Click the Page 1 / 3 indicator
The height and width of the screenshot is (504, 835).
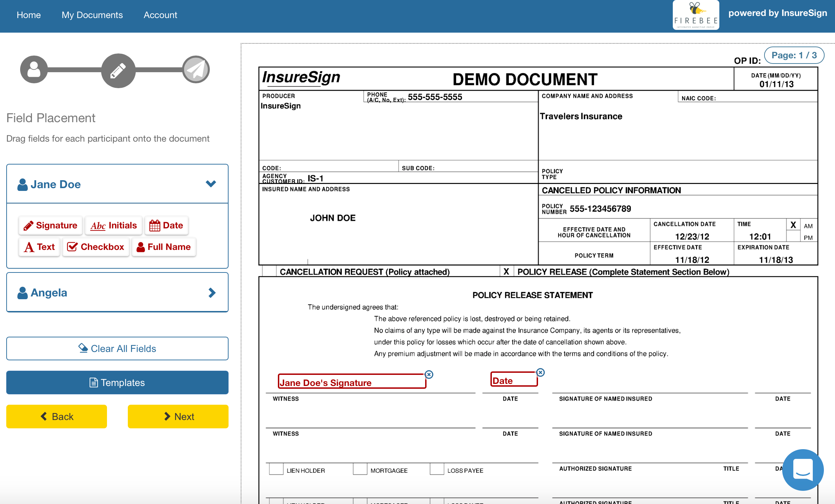tap(794, 55)
